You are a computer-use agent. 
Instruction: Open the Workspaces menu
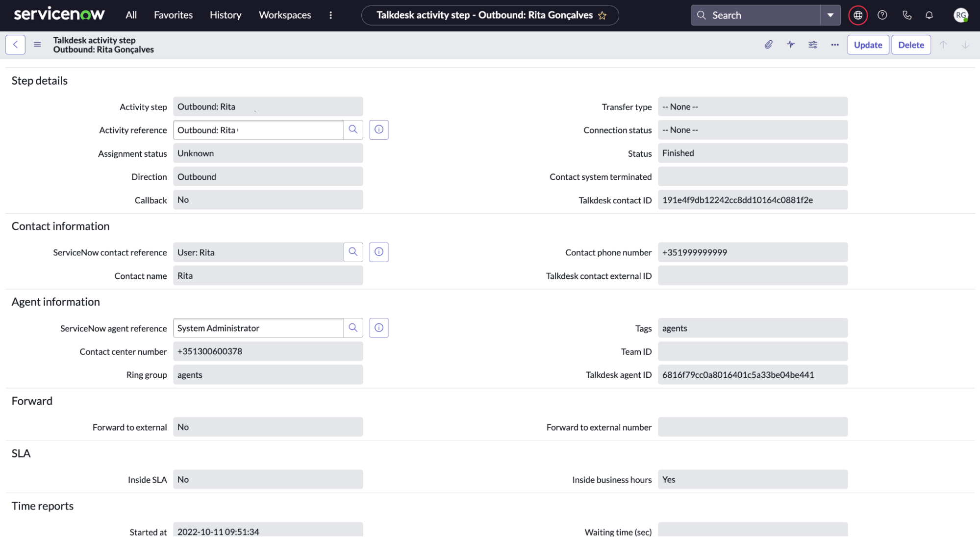click(285, 15)
